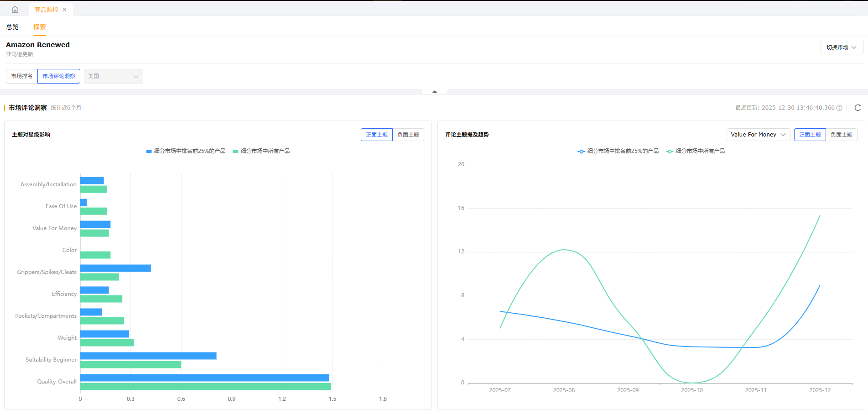Viewport: 868px width, 415px height.
Task: Select the 市场评论洞察 button
Action: point(59,76)
